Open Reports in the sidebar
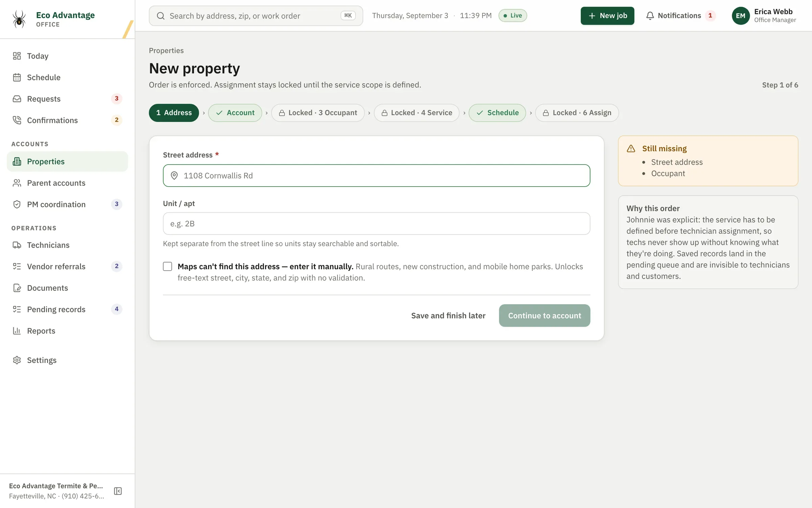This screenshot has width=812, height=508. point(67,331)
